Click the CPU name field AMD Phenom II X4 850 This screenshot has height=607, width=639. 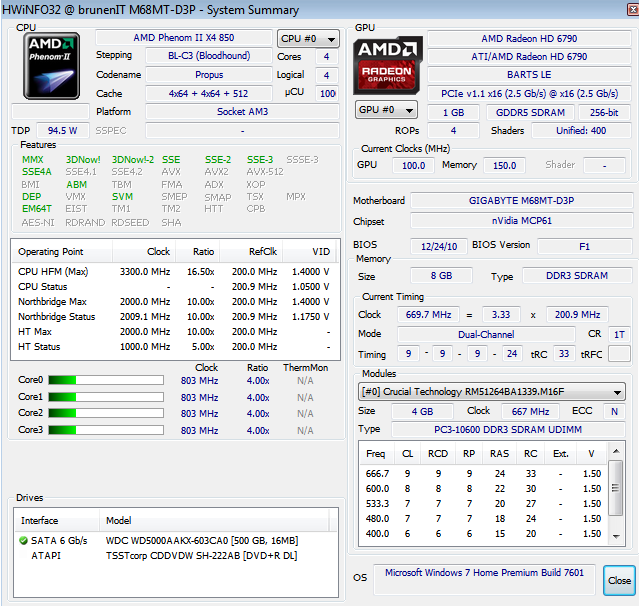184,38
